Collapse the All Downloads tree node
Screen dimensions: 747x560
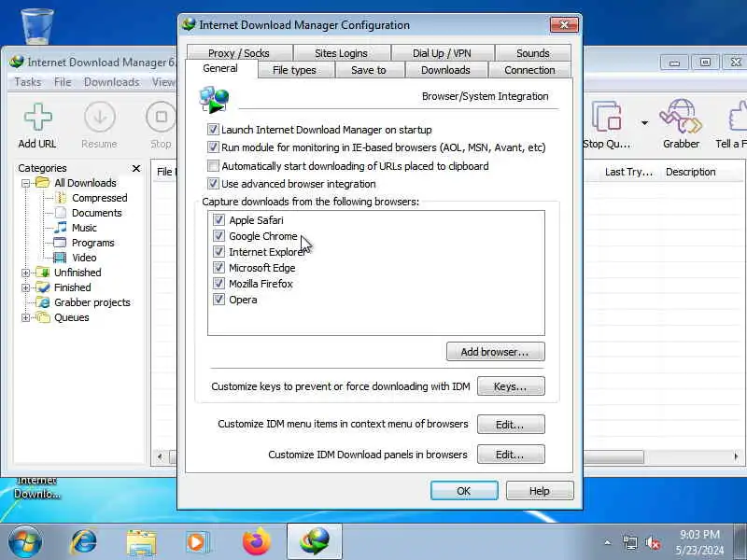pos(26,183)
